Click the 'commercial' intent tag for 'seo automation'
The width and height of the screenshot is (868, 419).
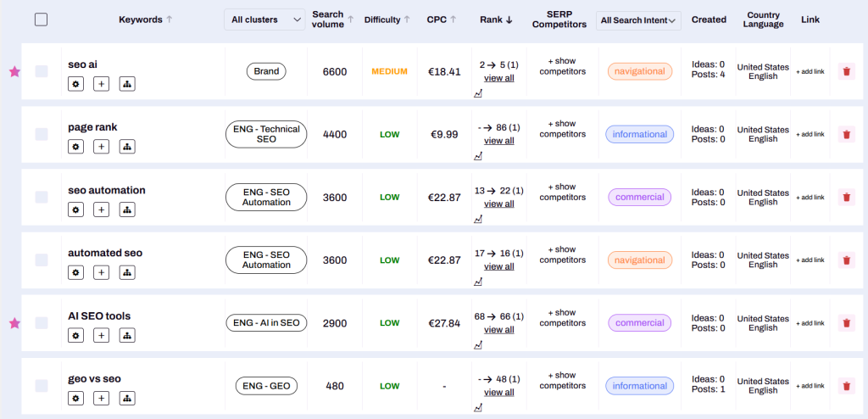pyautogui.click(x=639, y=197)
